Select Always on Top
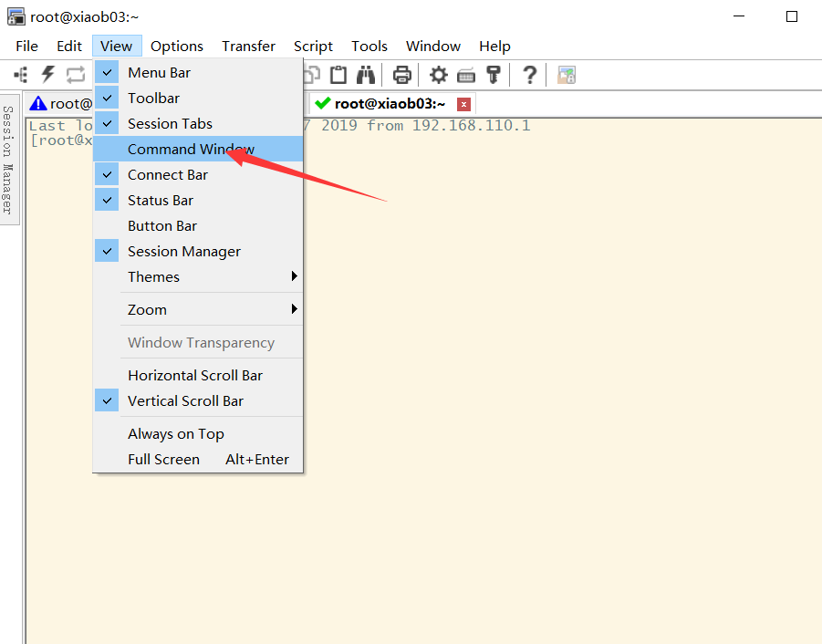The image size is (822, 644). 174,433
